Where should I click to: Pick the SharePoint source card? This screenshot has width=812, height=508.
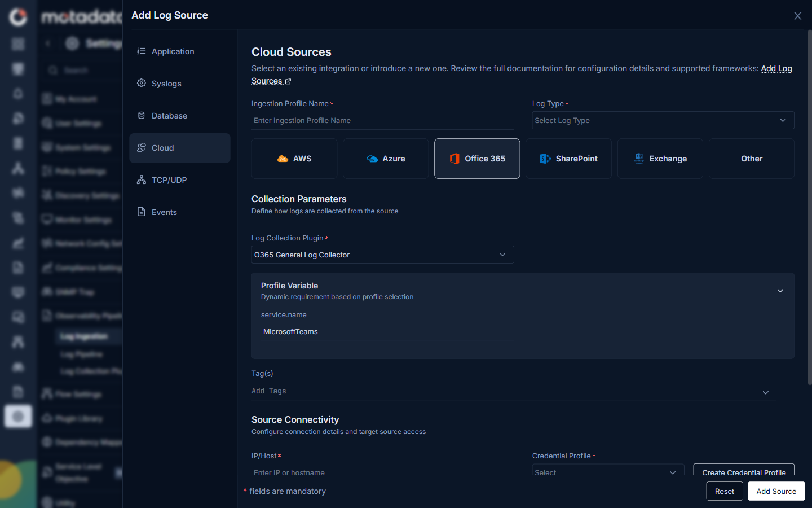tap(568, 159)
